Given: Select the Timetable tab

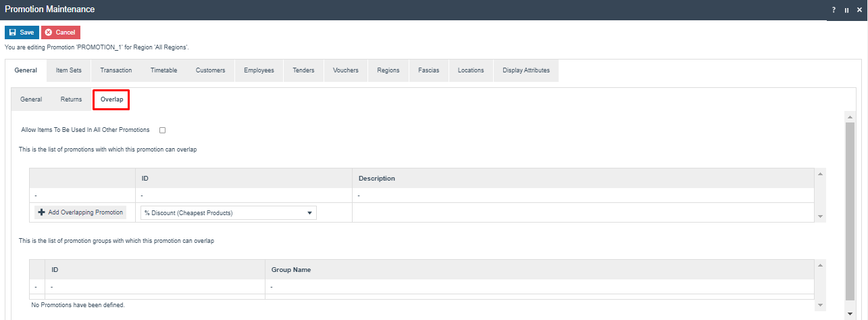Looking at the screenshot, I should [164, 70].
